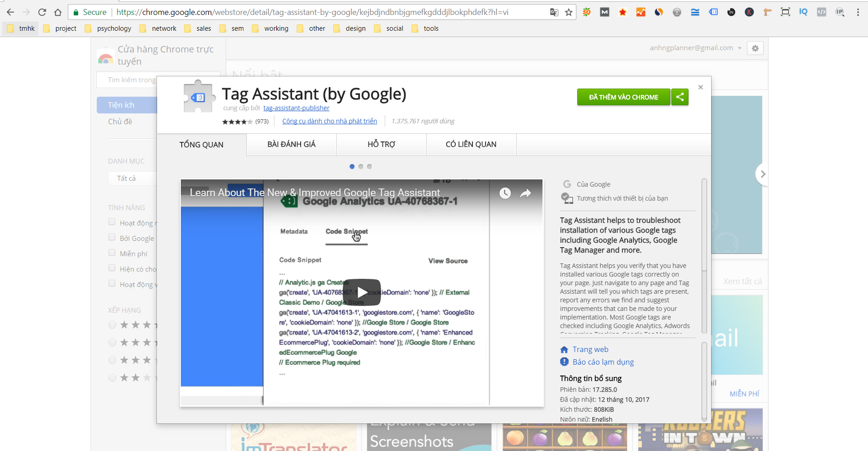Open the psychology bookmark folder
868x451 pixels.
click(108, 28)
